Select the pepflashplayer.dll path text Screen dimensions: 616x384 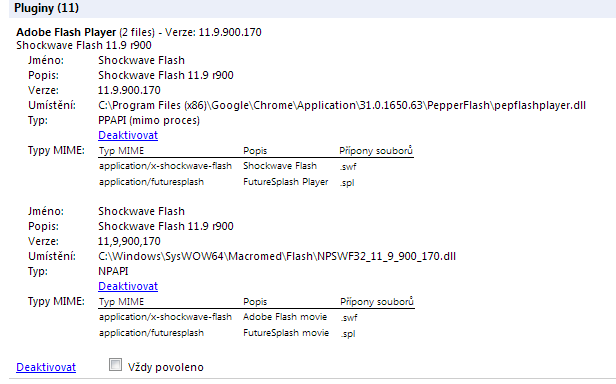342,105
